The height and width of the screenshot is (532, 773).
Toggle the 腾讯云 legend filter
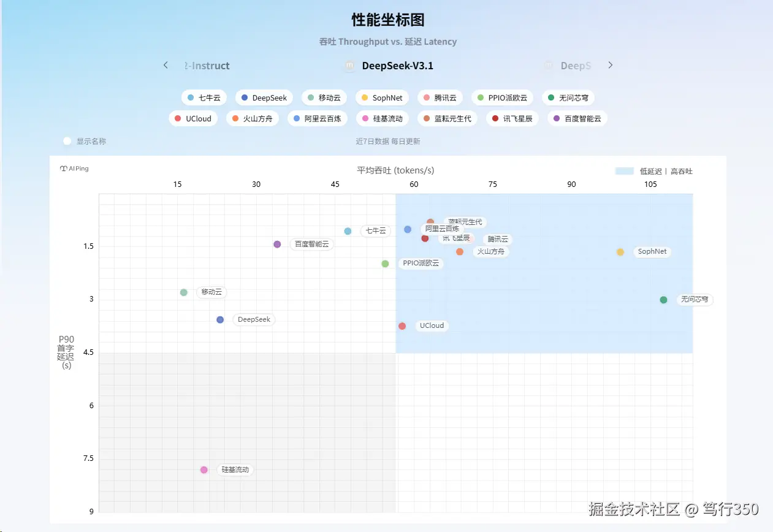(440, 97)
